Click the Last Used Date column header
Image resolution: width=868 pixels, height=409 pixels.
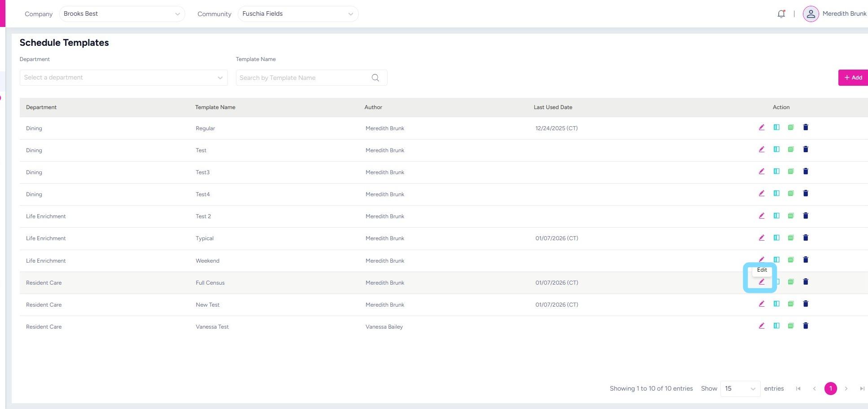(x=553, y=107)
